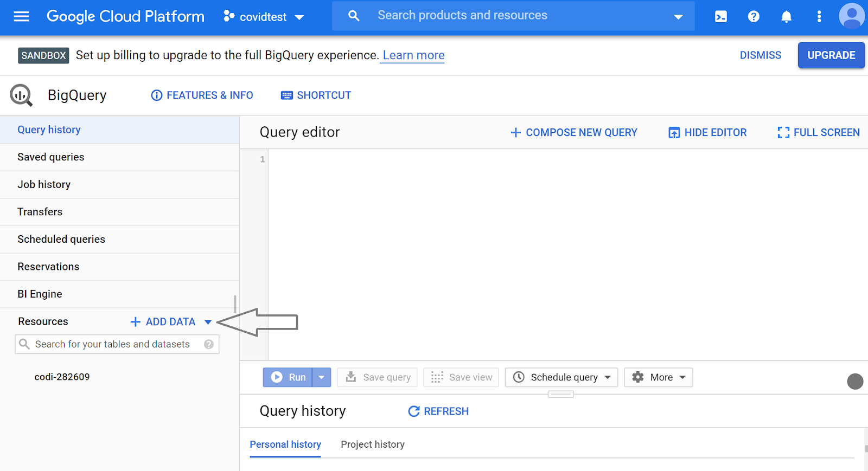Click HIDE EDITOR
Screen dimensions: 868x471
click(x=707, y=132)
